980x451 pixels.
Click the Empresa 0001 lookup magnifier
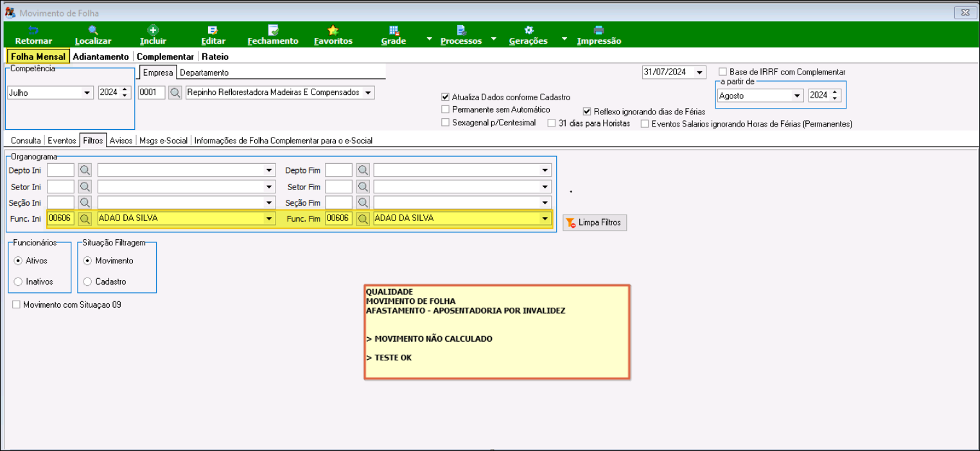click(175, 93)
